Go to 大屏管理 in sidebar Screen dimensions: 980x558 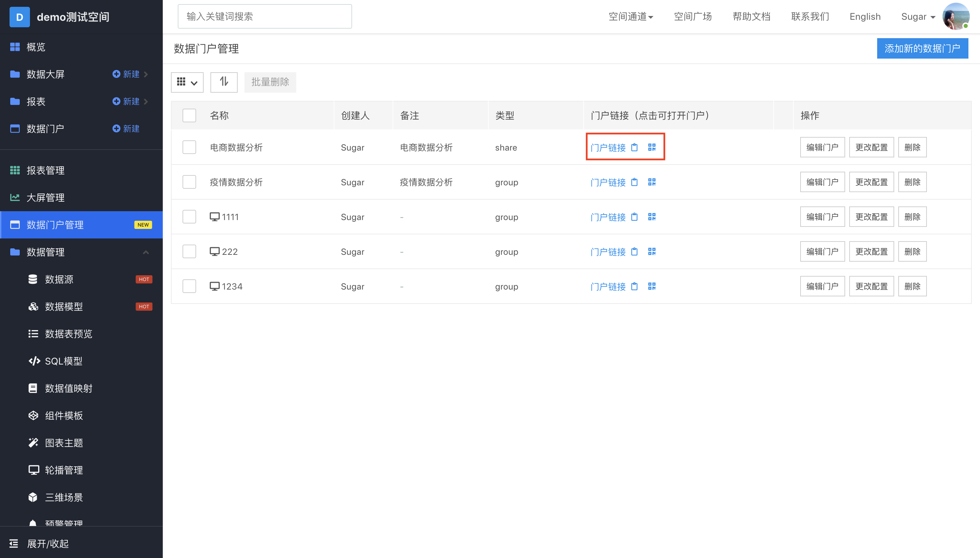click(45, 197)
